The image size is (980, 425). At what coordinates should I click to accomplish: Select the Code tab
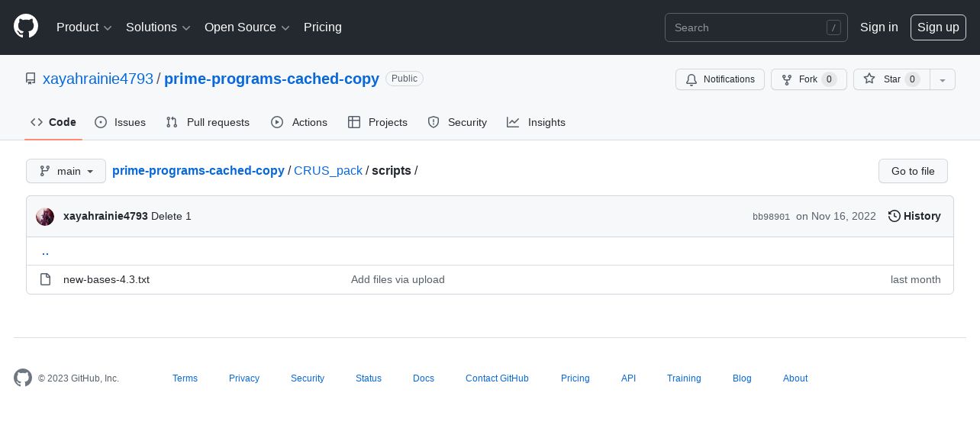[x=53, y=122]
